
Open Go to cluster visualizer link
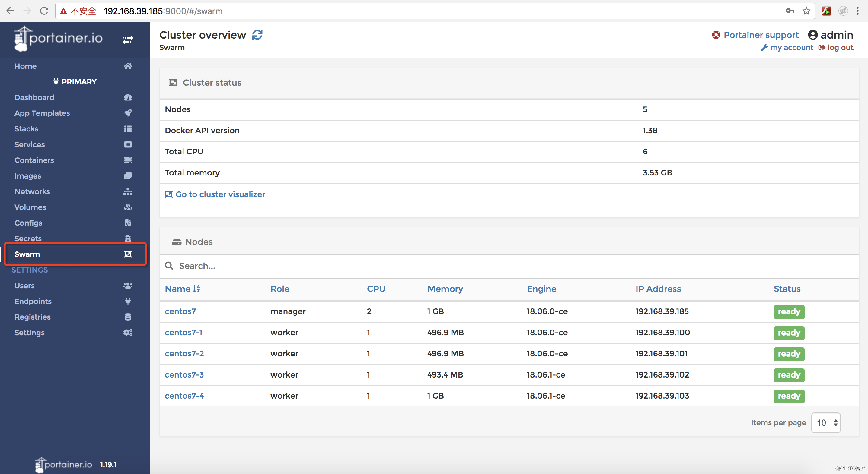click(x=215, y=194)
